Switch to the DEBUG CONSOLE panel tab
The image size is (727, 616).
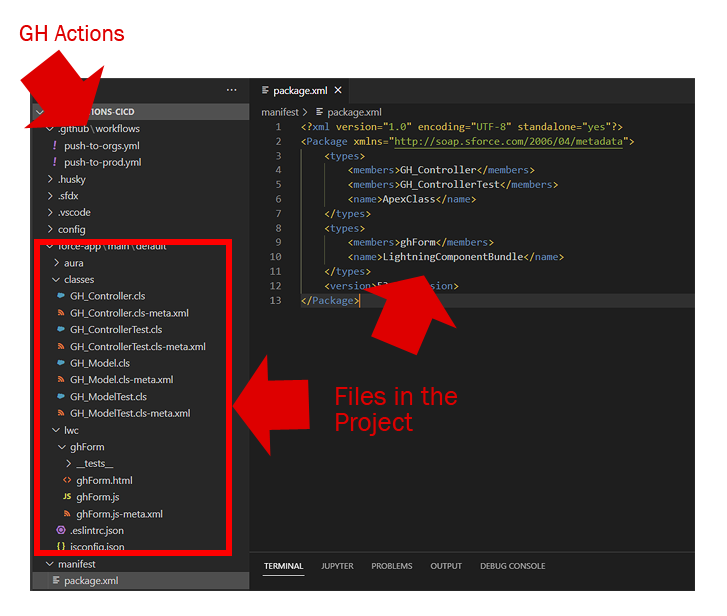pyautogui.click(x=512, y=566)
